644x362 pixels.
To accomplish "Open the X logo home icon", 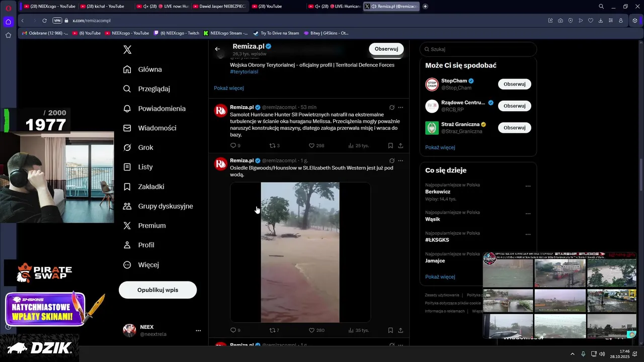I will point(127,50).
